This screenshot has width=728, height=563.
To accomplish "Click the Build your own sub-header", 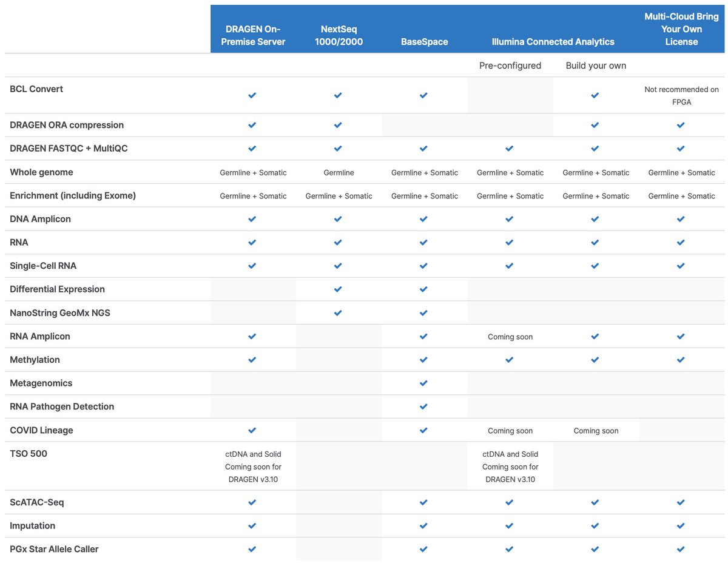I will pos(596,66).
